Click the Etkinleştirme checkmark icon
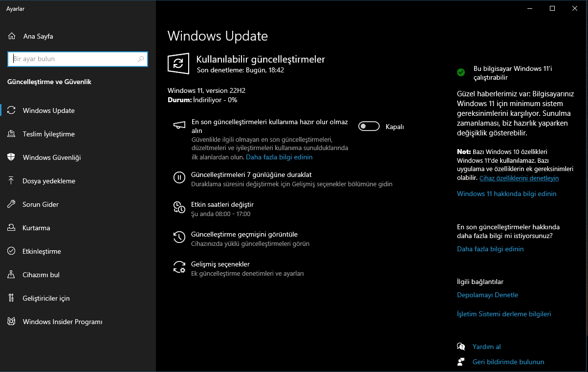The height and width of the screenshot is (372, 588). coord(12,251)
